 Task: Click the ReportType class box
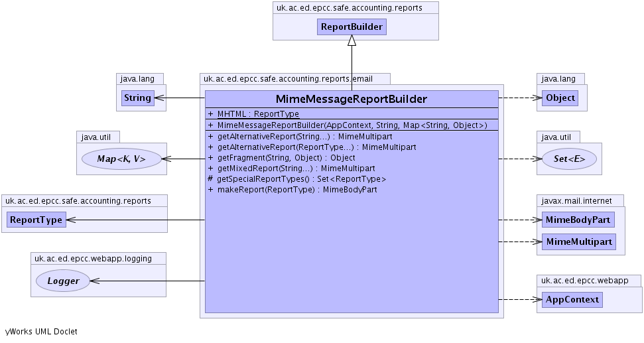tap(36, 220)
